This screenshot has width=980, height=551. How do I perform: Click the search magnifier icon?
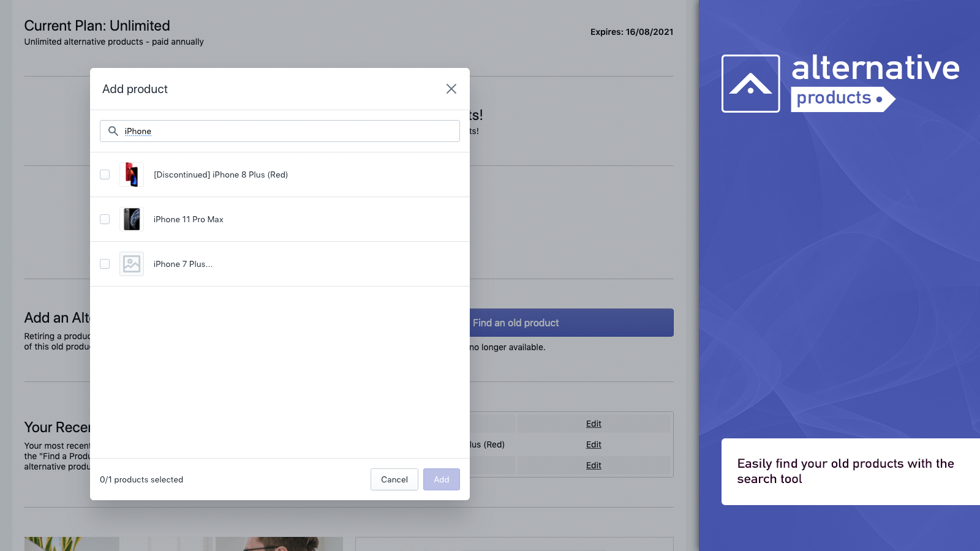tap(113, 131)
